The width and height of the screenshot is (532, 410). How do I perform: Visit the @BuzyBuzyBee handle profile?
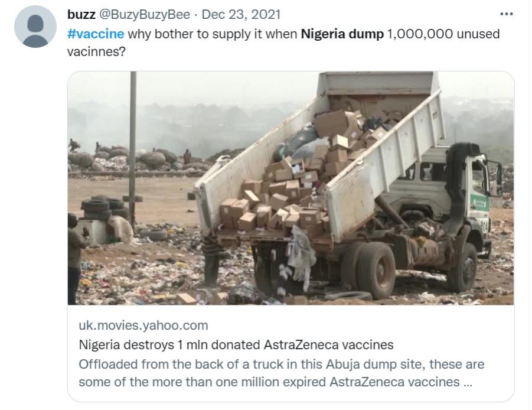coord(144,15)
